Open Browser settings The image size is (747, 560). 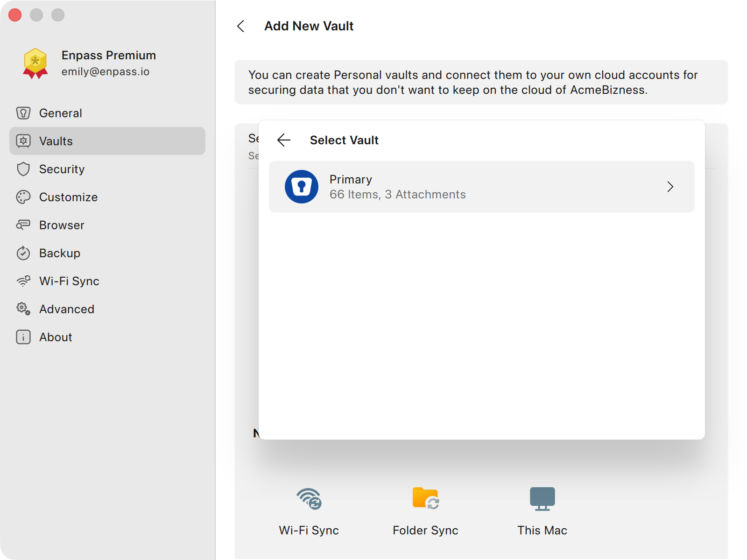coord(107,225)
